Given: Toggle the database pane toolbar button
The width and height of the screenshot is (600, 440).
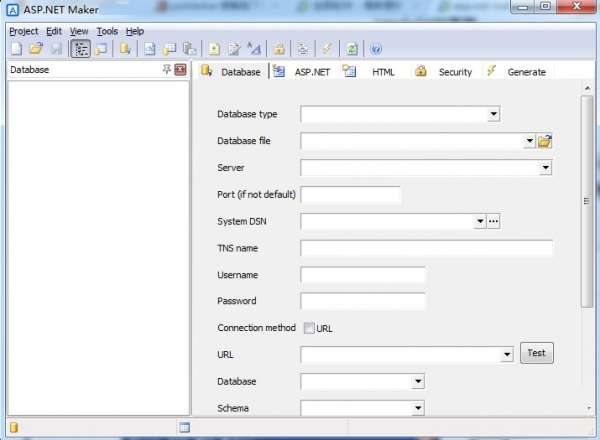Looking at the screenshot, I should [80, 49].
